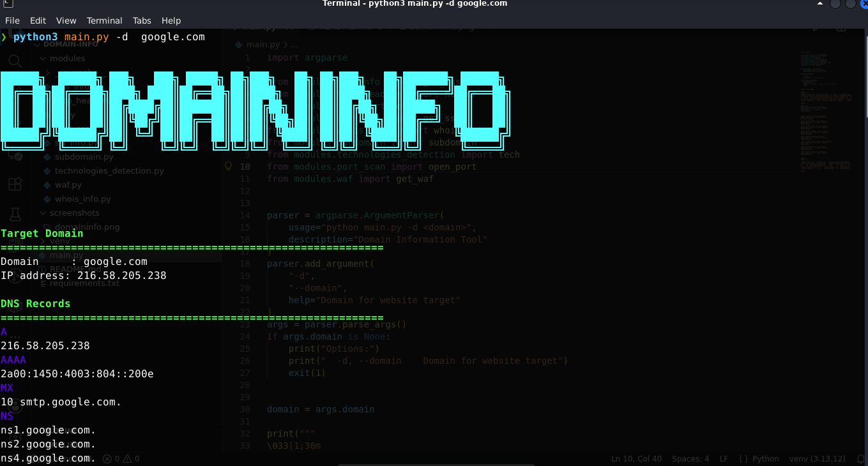Click the IPv6 address 2a00:1450:4003:804::200e
This screenshot has height=466, width=868.
(77, 374)
